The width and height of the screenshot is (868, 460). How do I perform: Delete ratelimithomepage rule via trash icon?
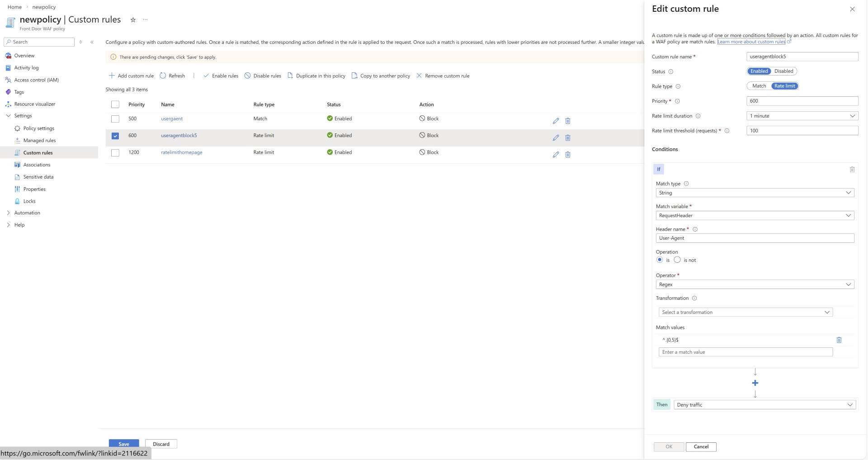(x=568, y=154)
